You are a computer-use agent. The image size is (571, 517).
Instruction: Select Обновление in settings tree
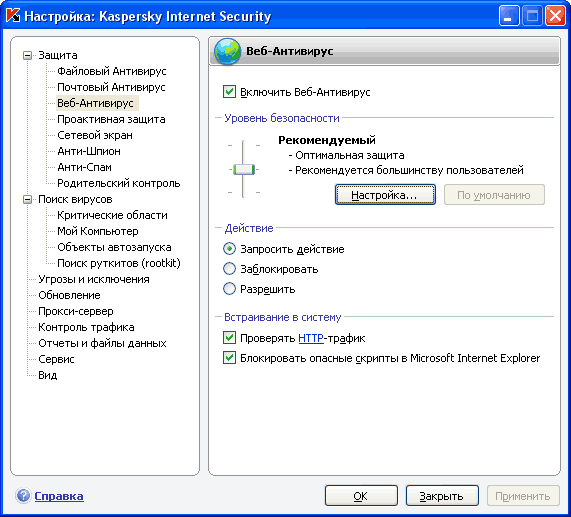point(69,295)
